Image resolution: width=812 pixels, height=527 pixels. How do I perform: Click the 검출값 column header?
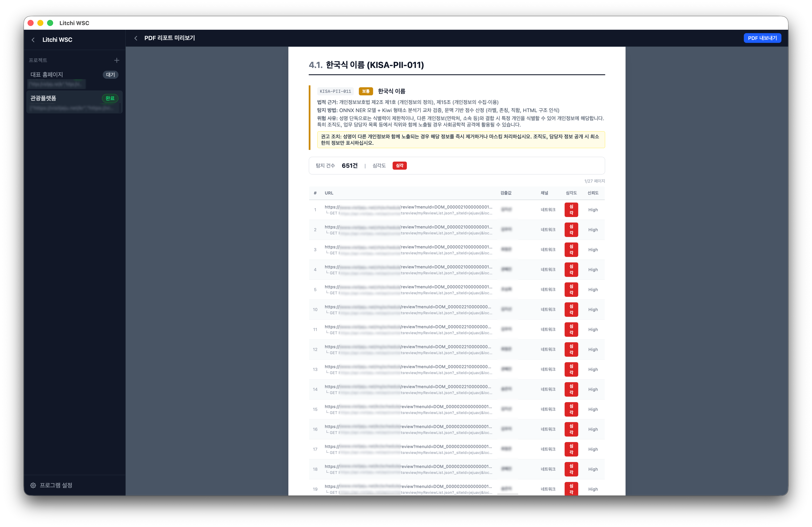coord(506,193)
